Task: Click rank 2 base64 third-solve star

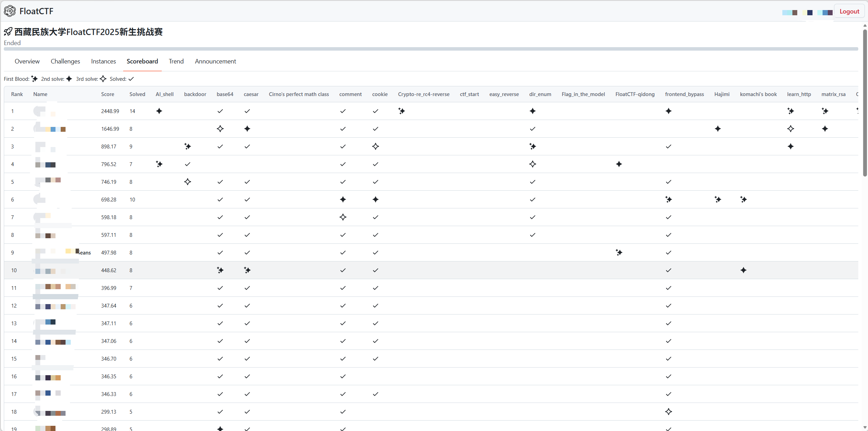Action: click(220, 129)
